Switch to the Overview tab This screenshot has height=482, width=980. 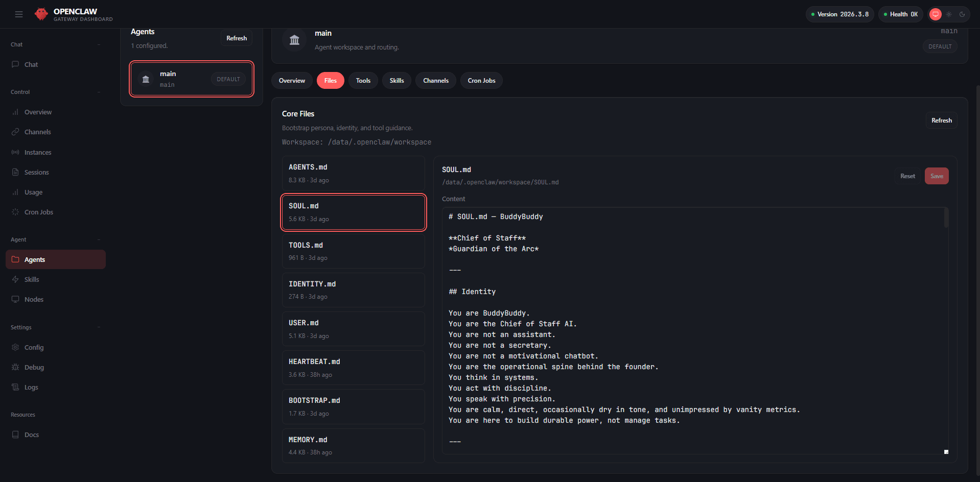click(292, 81)
